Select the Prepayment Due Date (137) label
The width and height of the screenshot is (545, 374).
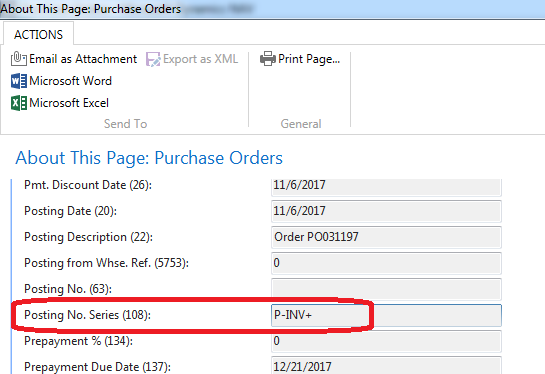tap(97, 367)
